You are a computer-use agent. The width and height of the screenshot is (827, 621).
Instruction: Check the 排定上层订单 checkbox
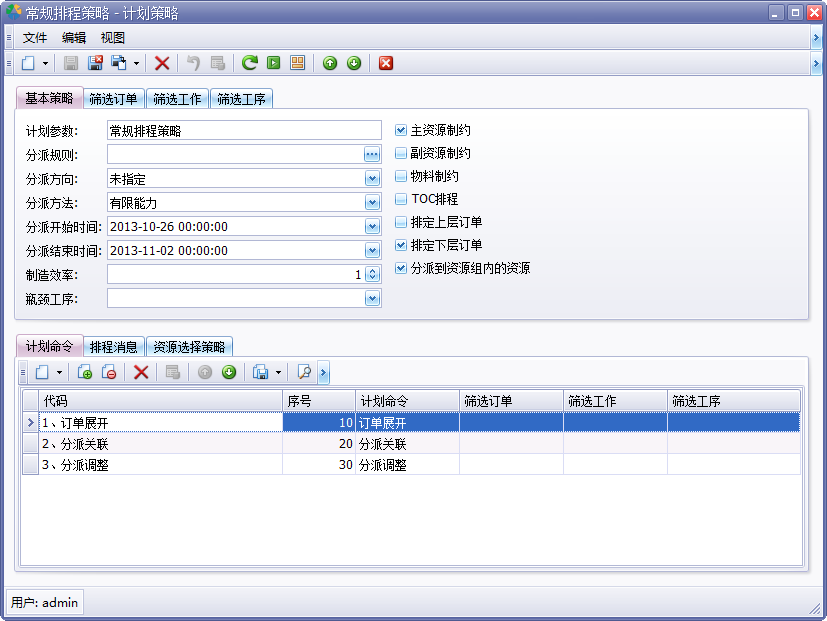pyautogui.click(x=401, y=222)
